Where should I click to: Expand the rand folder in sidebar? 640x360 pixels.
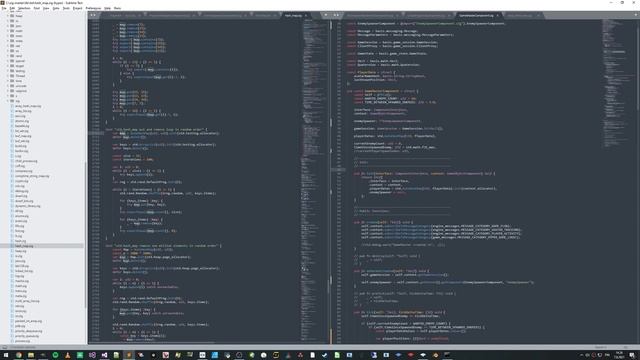[7, 56]
